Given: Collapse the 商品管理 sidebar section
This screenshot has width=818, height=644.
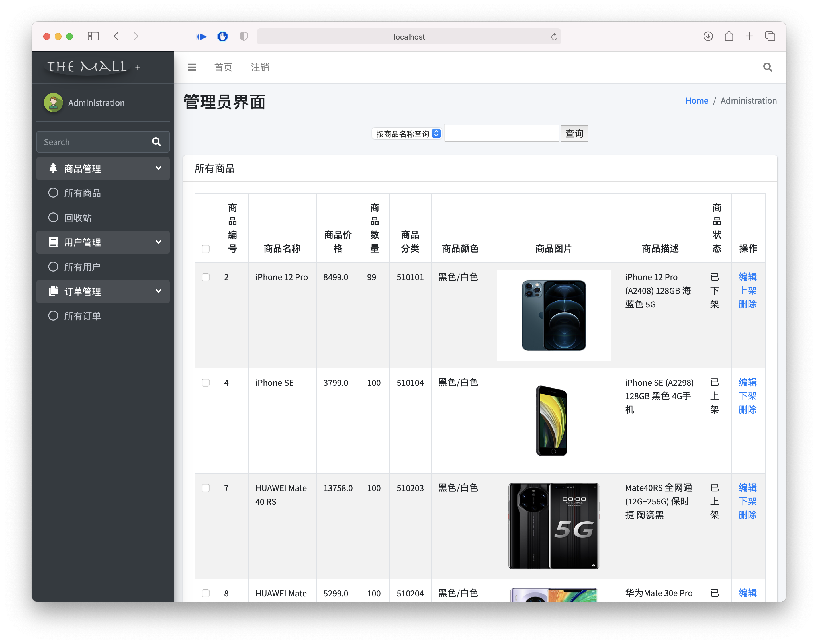Looking at the screenshot, I should 103,169.
